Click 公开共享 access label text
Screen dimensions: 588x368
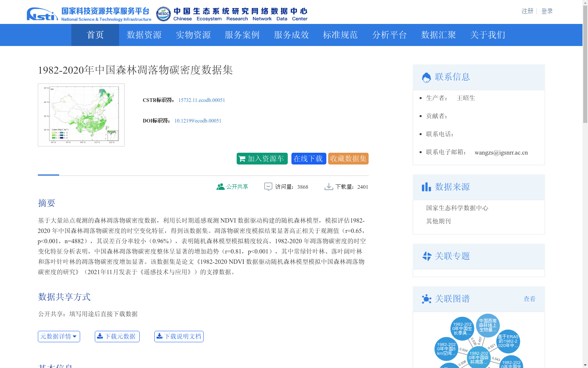click(237, 187)
